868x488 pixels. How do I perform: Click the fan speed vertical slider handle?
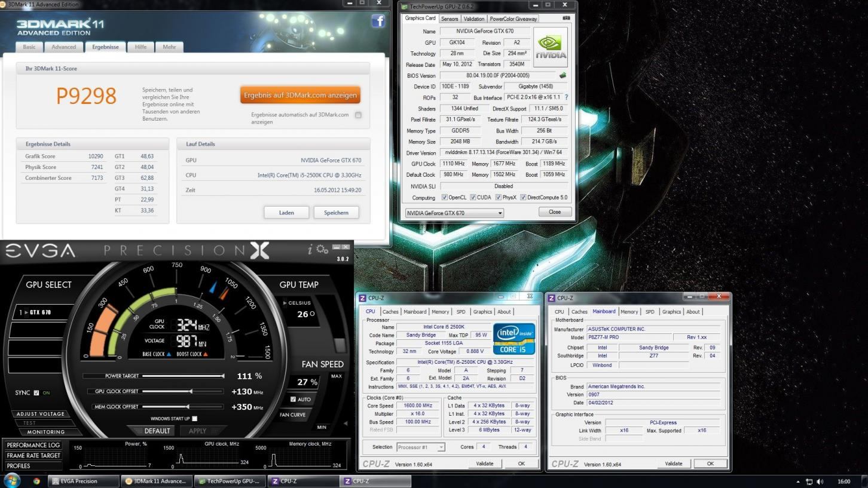340,345
